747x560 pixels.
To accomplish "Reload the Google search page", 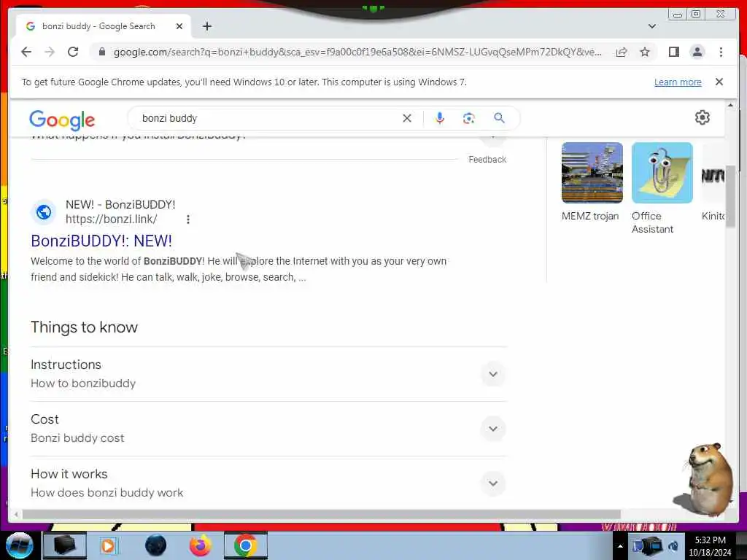I will pyautogui.click(x=73, y=52).
